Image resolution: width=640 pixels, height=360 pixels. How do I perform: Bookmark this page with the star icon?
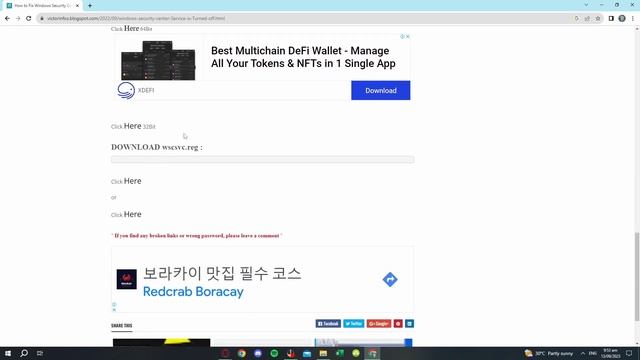(x=598, y=18)
